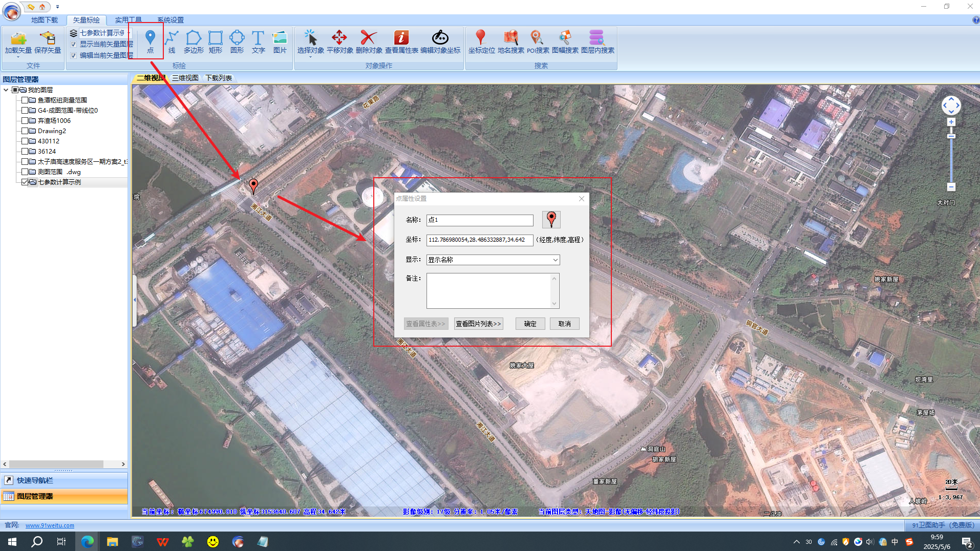Screen dimensions: 980x551
Task: Select the 文字 text annotation tool
Action: 259,42
